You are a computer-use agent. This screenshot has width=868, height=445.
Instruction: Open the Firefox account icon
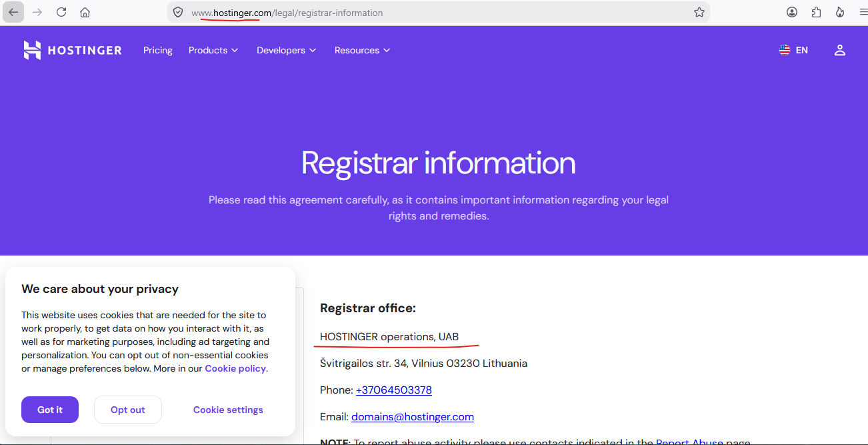coord(792,12)
